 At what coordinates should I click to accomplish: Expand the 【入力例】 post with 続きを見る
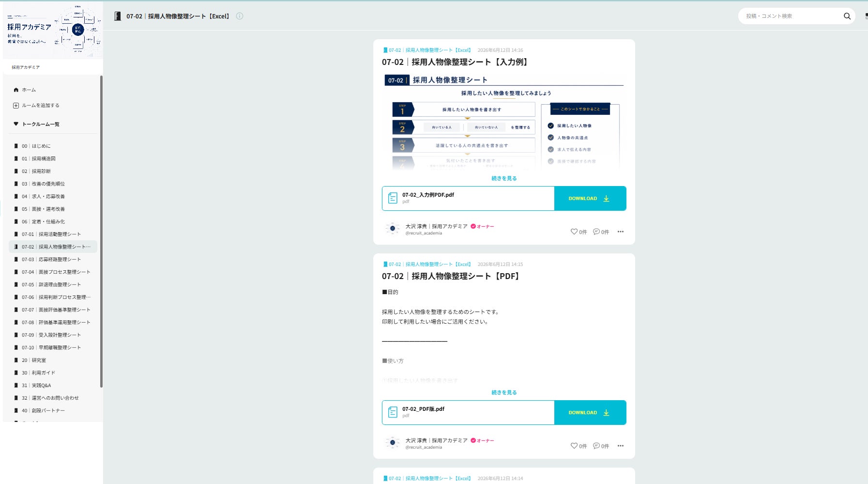[x=504, y=178]
